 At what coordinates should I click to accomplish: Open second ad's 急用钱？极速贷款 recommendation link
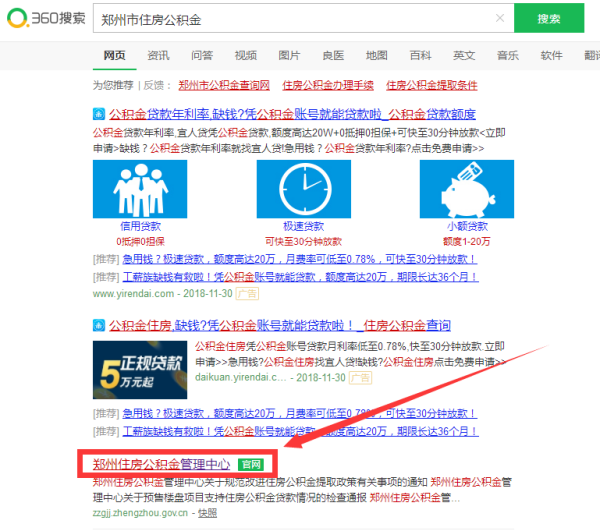(x=300, y=414)
